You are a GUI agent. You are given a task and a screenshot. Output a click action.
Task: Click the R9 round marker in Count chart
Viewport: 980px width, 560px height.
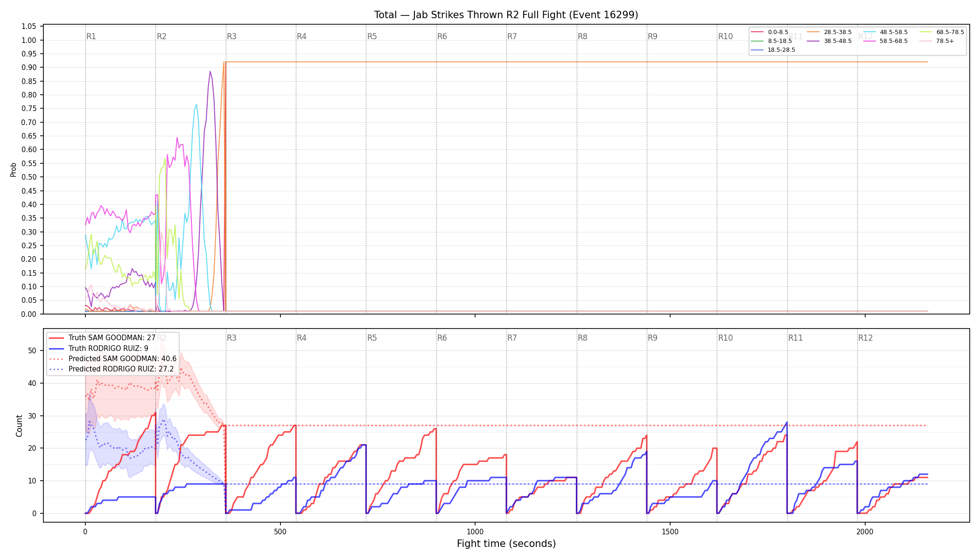pos(652,338)
